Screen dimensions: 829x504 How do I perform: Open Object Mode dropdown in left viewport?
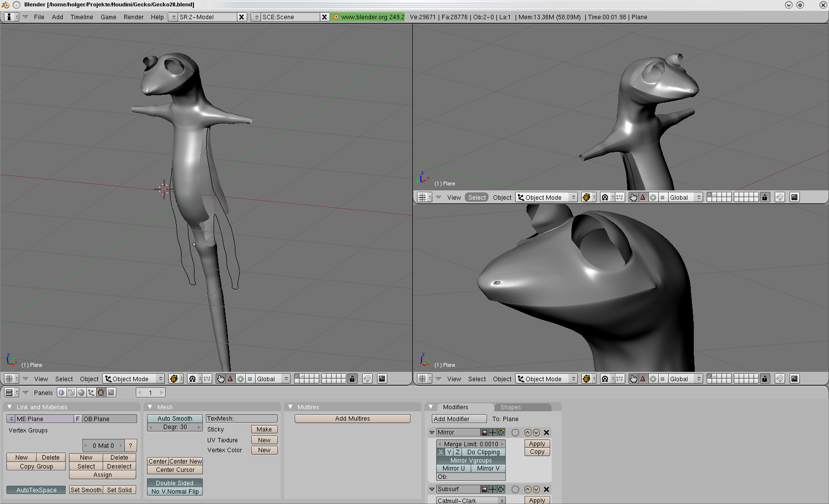point(134,379)
